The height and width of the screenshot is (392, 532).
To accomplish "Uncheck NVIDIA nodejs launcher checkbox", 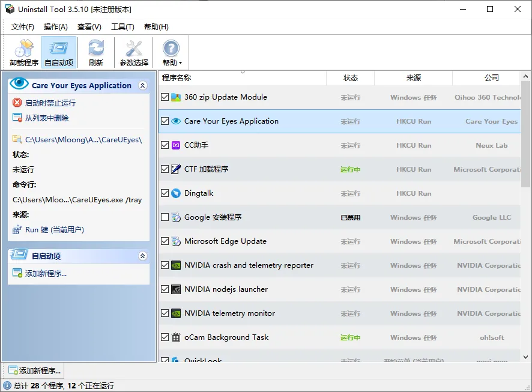I will pos(165,289).
